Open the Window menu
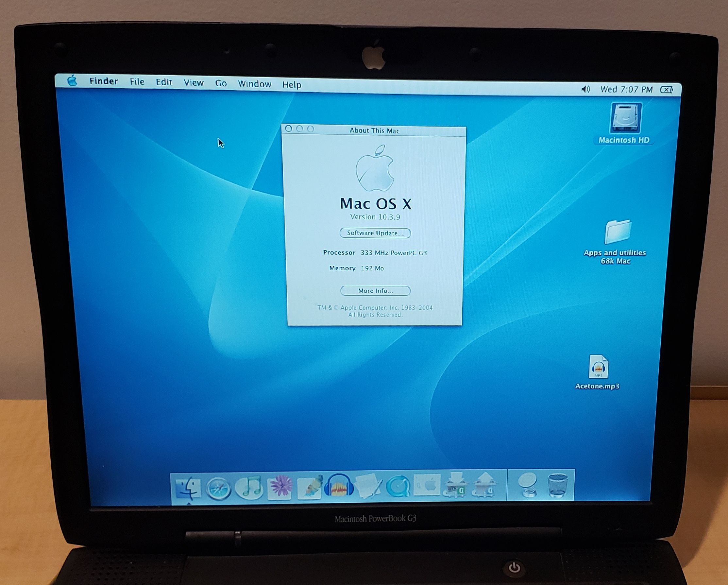 pyautogui.click(x=254, y=84)
